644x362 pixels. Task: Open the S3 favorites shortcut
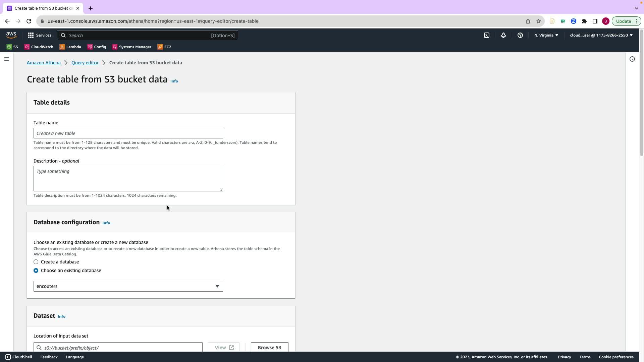tap(12, 47)
